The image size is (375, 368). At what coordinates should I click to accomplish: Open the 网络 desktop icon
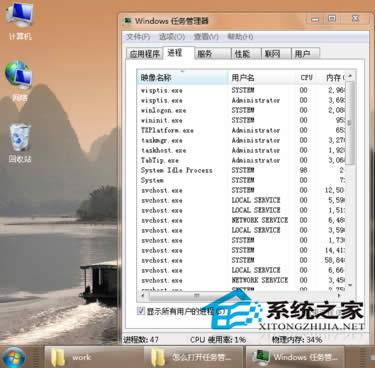(x=19, y=81)
